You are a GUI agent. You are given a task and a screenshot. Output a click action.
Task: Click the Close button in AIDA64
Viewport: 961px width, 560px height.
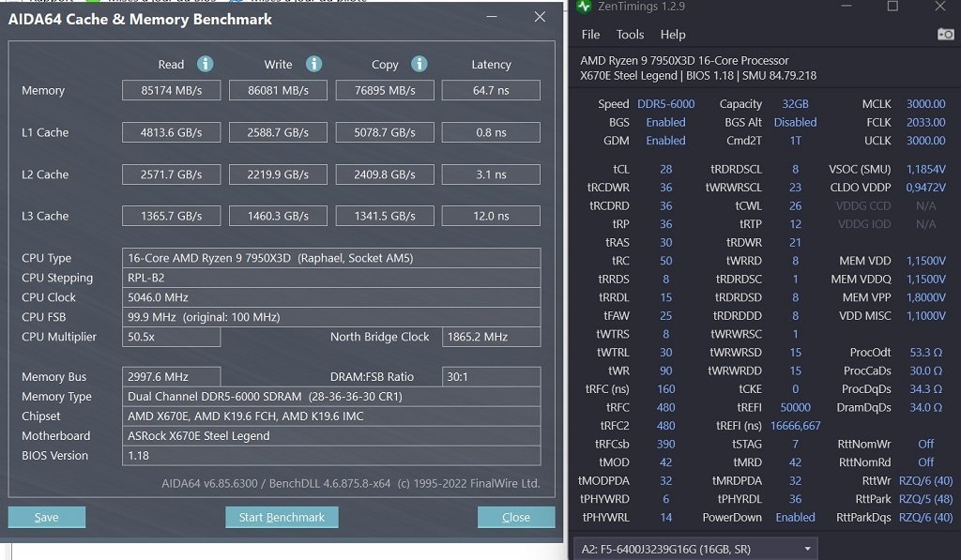point(515,517)
